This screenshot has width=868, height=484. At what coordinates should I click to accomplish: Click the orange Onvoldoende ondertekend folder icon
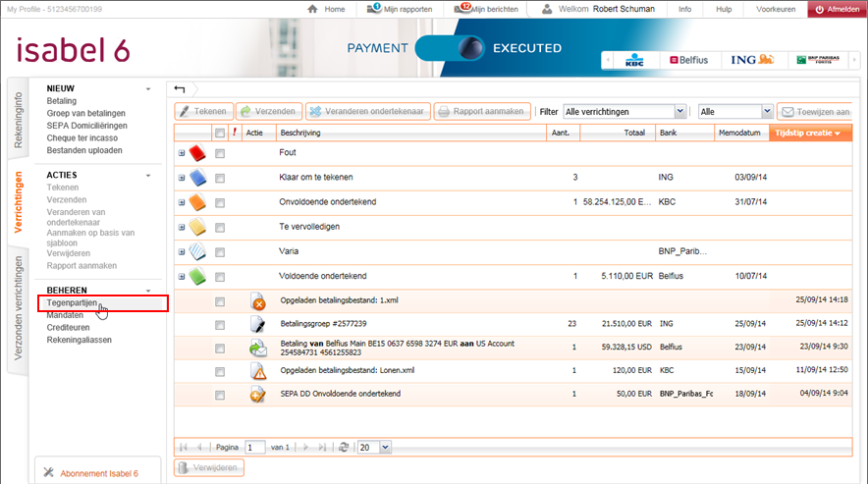tap(197, 202)
